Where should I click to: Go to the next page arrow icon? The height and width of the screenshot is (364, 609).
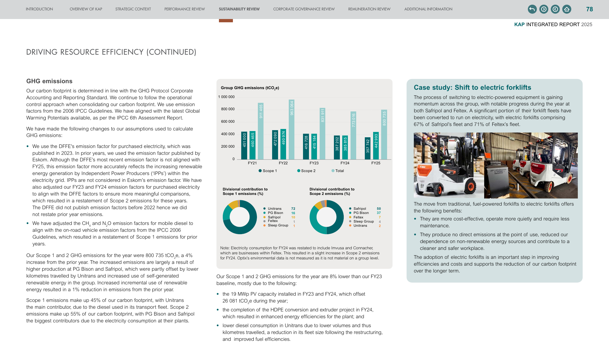544,9
